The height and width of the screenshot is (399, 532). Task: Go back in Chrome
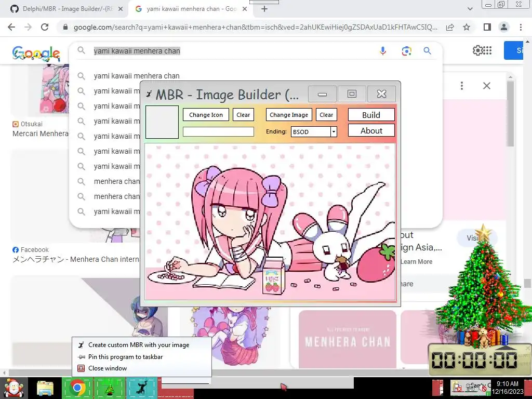(x=11, y=27)
